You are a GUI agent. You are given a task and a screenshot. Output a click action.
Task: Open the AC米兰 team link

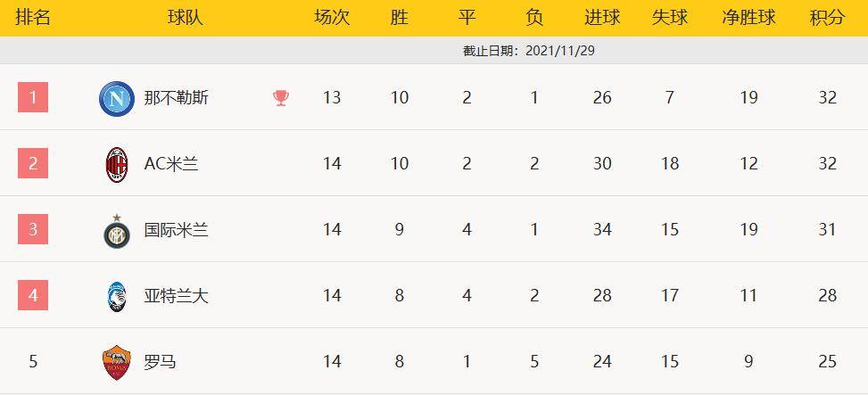[171, 164]
